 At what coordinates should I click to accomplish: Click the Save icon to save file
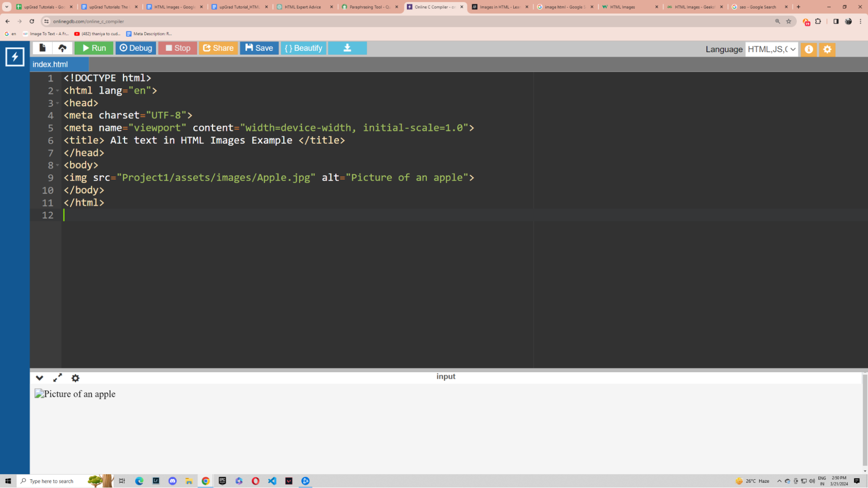tap(259, 48)
